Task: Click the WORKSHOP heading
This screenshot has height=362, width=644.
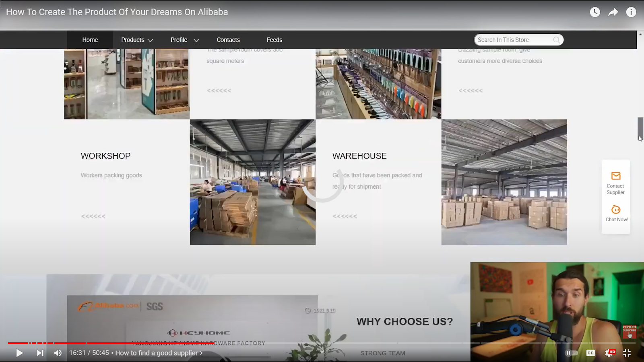Action: click(x=105, y=156)
